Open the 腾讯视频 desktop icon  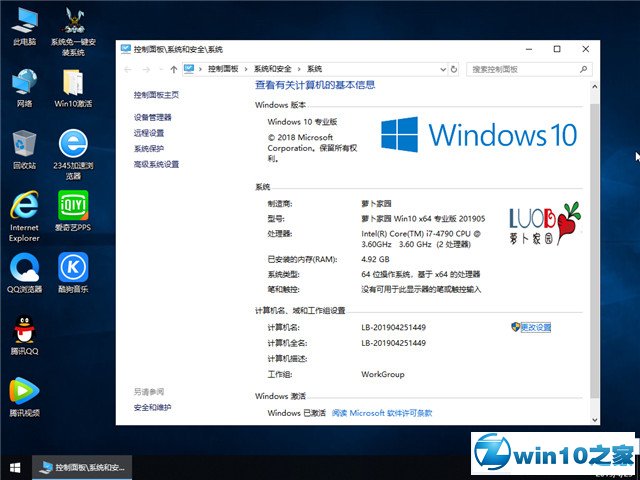tap(24, 397)
